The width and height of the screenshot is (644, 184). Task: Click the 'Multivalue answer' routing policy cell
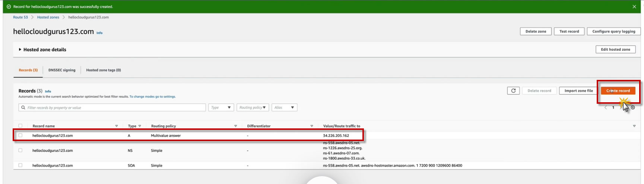[x=166, y=135]
